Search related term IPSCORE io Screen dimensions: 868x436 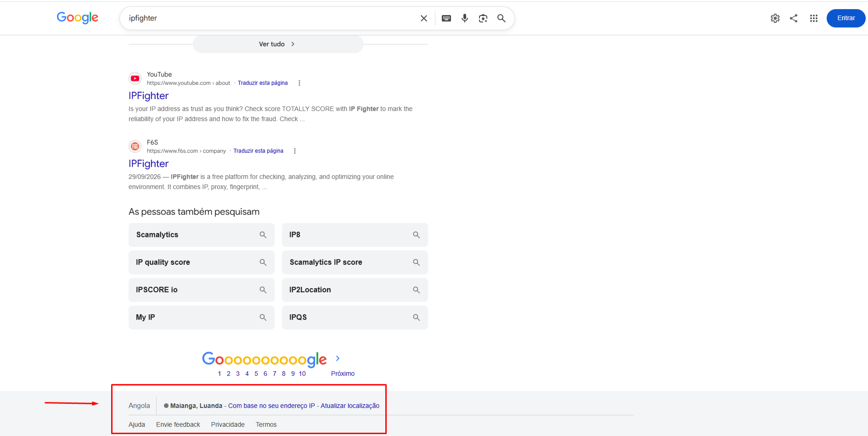pos(202,290)
